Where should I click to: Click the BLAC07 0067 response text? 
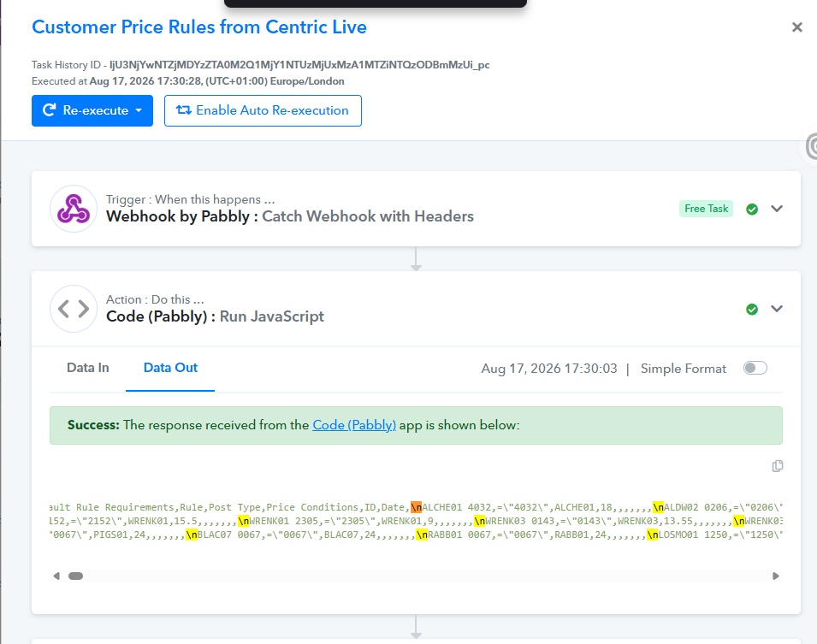click(228, 535)
